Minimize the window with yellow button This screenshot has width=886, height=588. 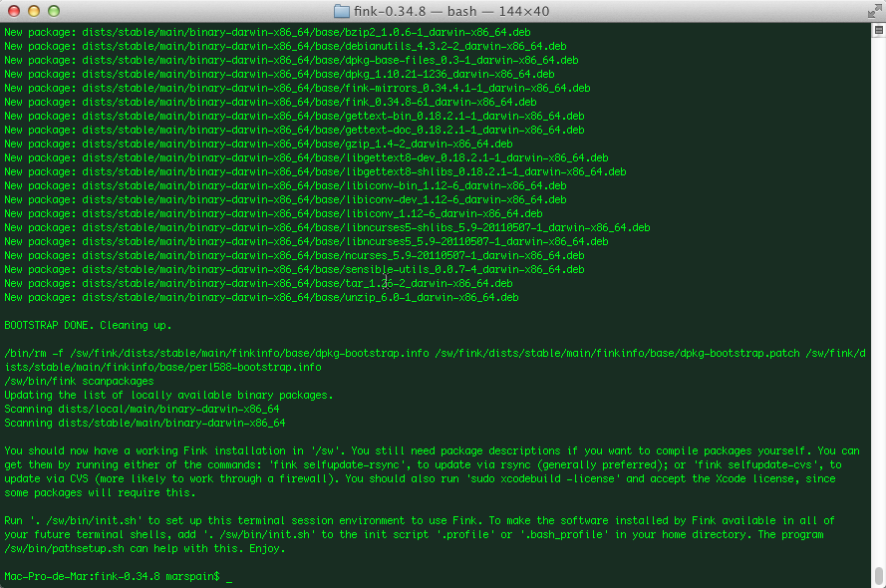coord(32,12)
